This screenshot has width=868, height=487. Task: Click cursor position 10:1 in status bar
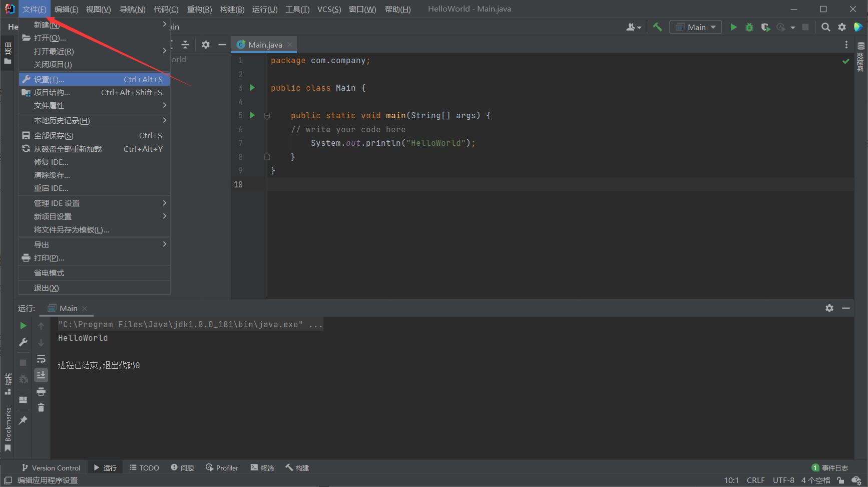pos(731,480)
